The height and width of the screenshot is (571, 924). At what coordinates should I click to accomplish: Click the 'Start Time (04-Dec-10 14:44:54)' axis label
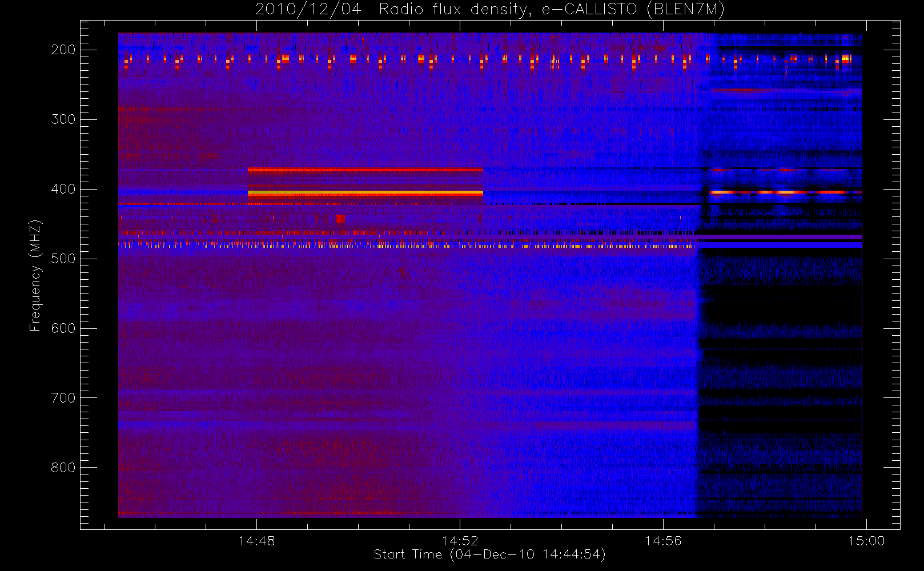489,554
